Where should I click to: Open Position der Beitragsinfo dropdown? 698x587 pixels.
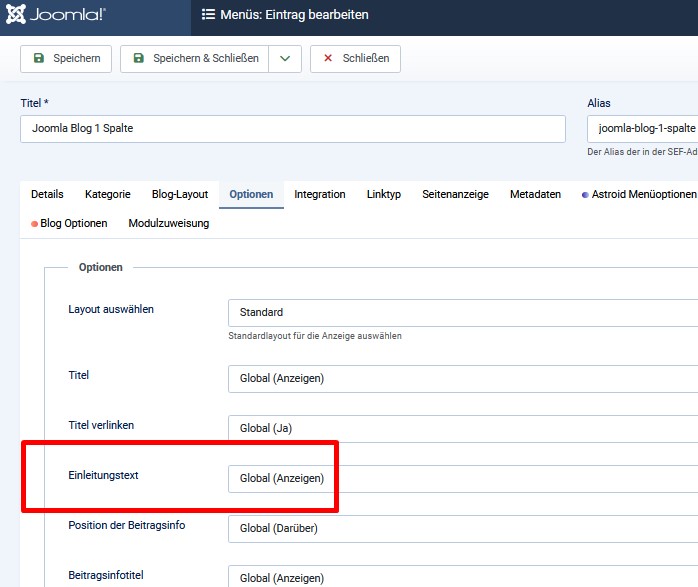click(x=463, y=528)
